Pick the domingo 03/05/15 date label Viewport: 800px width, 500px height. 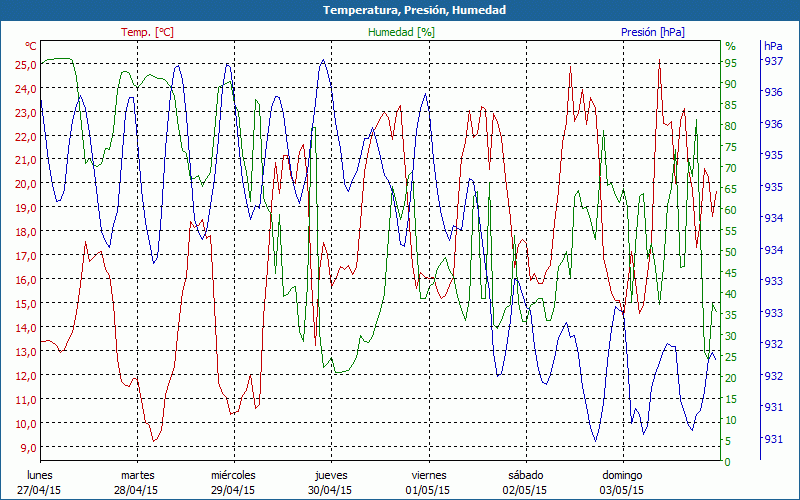[x=622, y=483]
